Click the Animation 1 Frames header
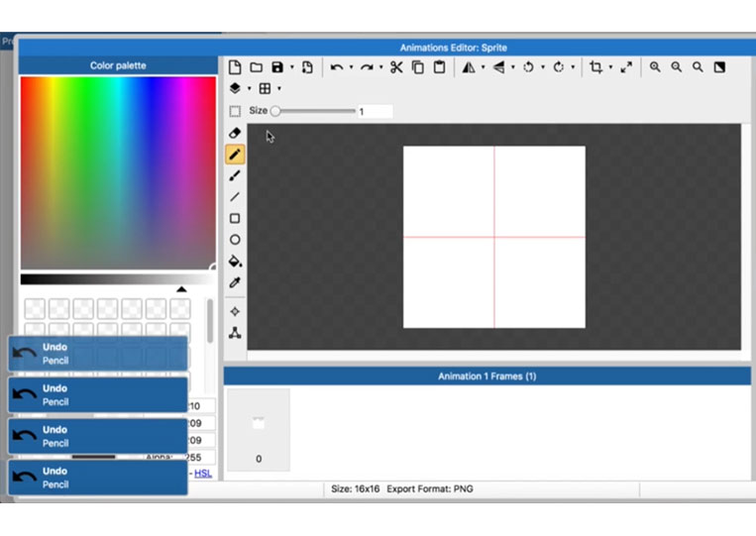 486,375
